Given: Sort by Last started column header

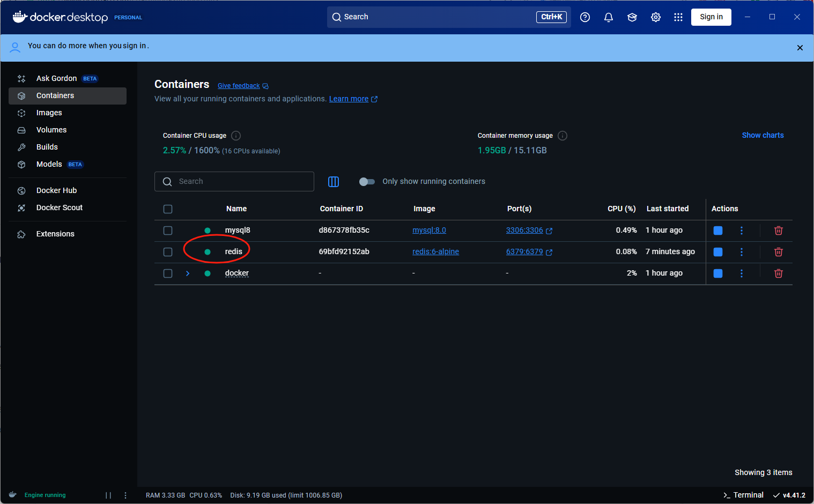Looking at the screenshot, I should click(x=668, y=209).
